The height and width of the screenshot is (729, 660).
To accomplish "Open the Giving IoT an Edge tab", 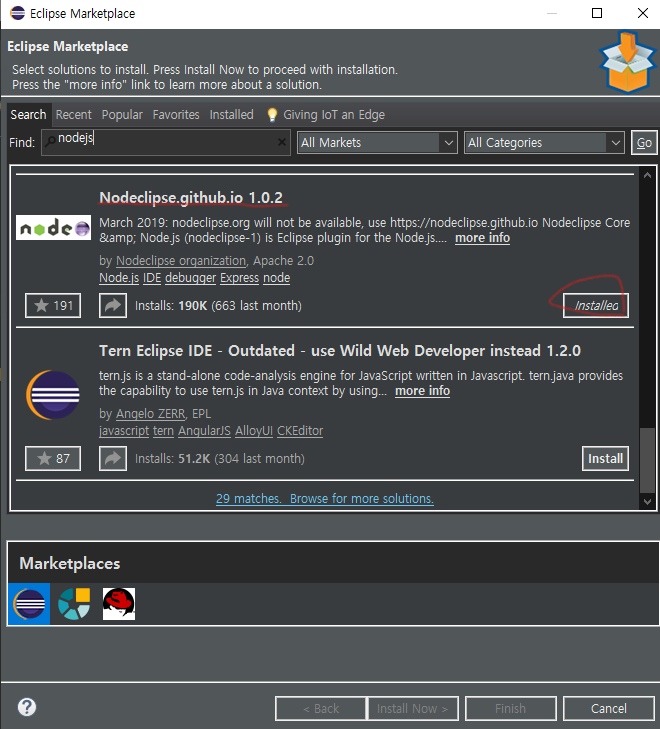I will point(326,114).
